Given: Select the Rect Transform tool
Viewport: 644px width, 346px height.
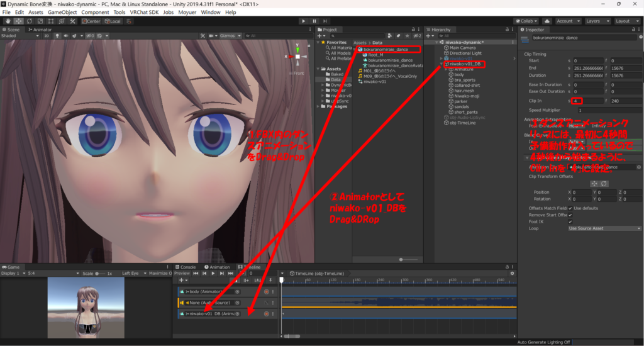Looking at the screenshot, I should (x=52, y=21).
